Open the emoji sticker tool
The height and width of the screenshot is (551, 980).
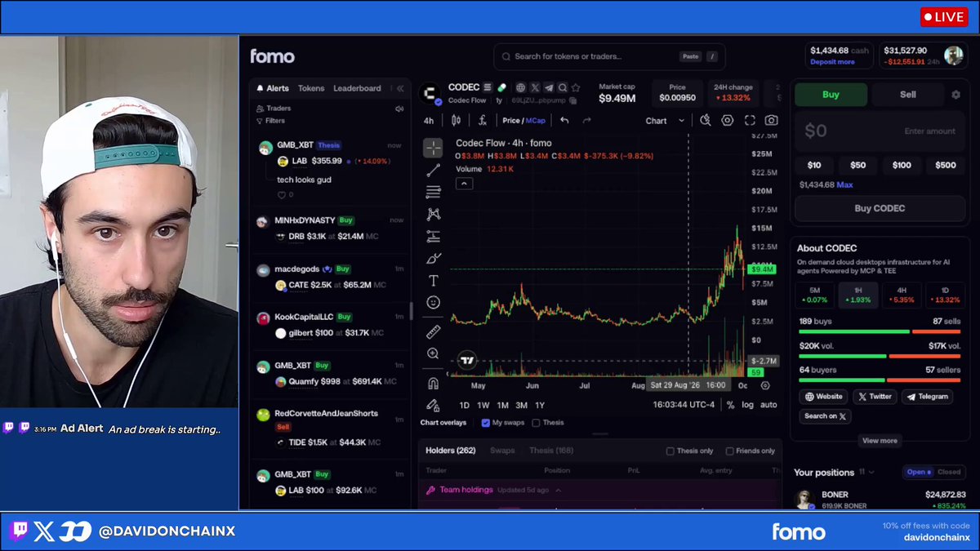(x=433, y=302)
